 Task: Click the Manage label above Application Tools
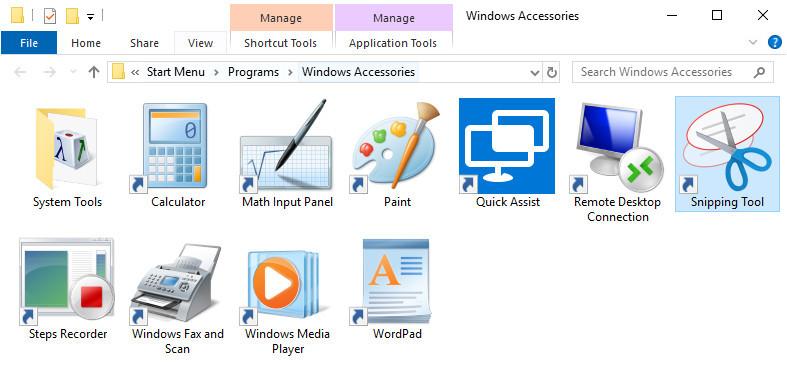(394, 18)
